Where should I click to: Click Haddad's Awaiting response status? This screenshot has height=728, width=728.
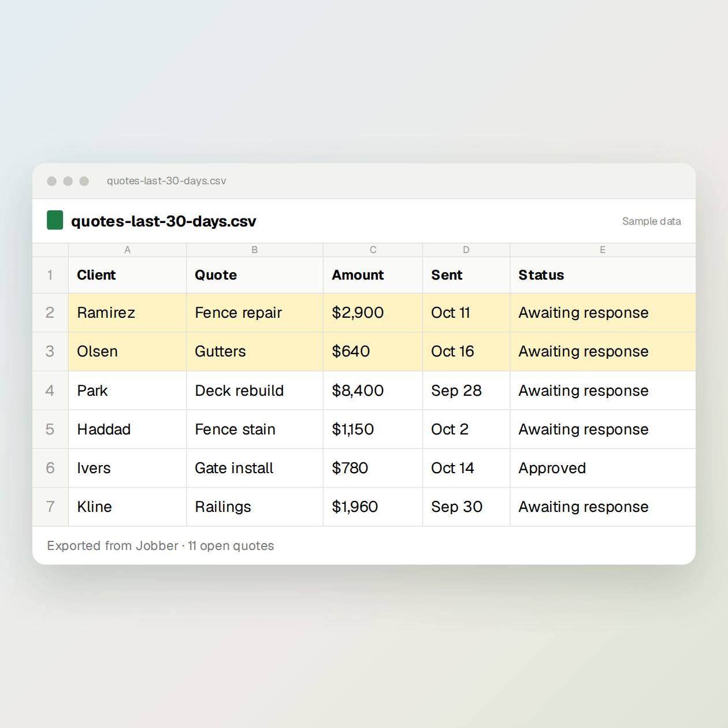(603, 429)
